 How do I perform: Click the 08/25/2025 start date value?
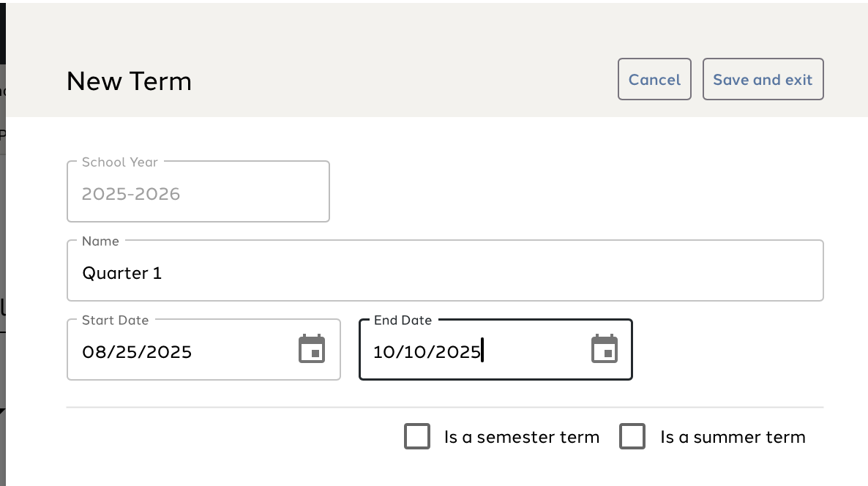click(137, 352)
